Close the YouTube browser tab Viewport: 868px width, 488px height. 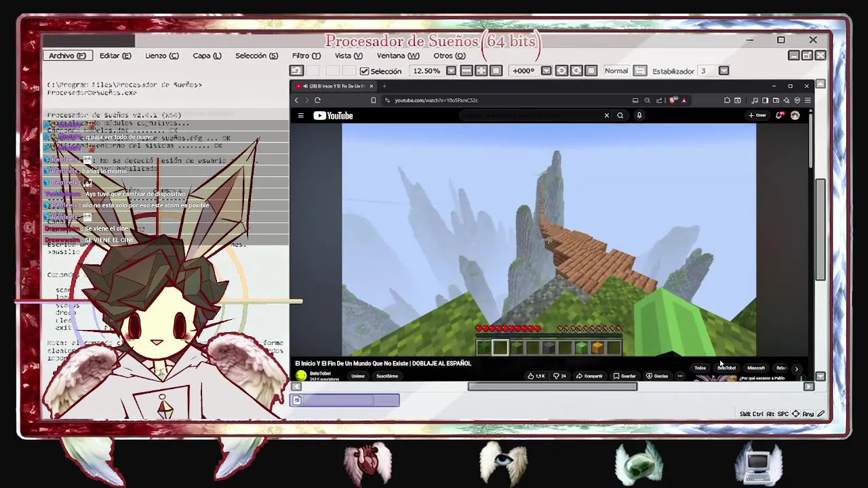point(372,86)
